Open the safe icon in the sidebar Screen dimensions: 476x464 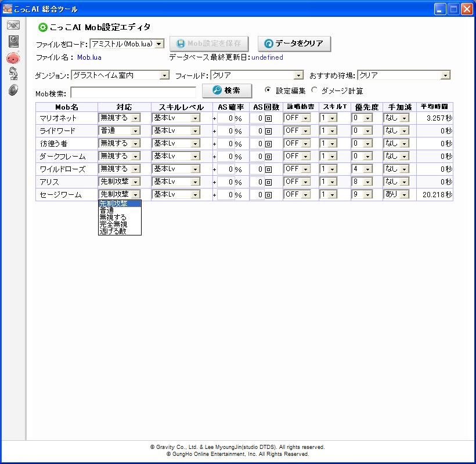point(13,41)
